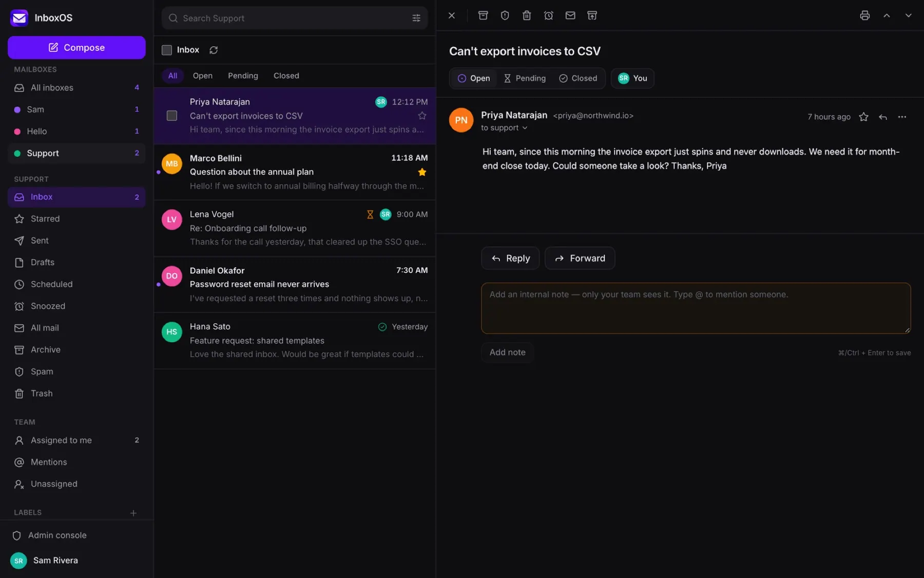Open the All inboxes mailbox
This screenshot has height=578, width=924.
76,88
